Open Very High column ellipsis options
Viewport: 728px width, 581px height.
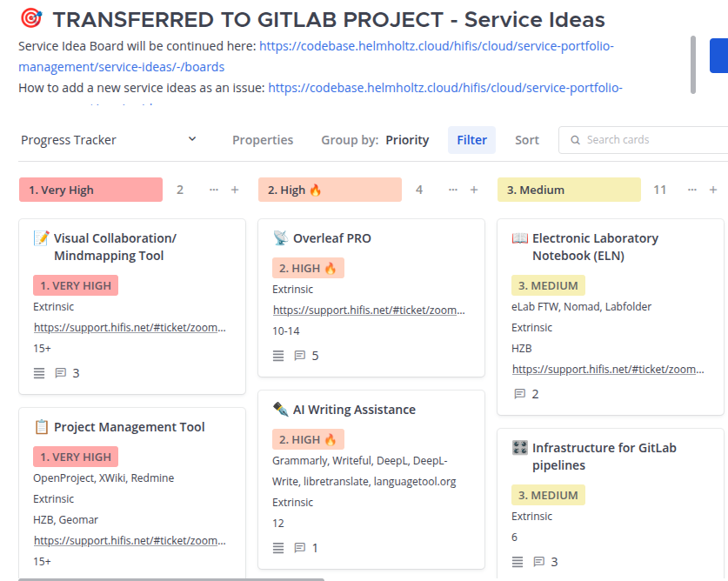click(x=213, y=190)
